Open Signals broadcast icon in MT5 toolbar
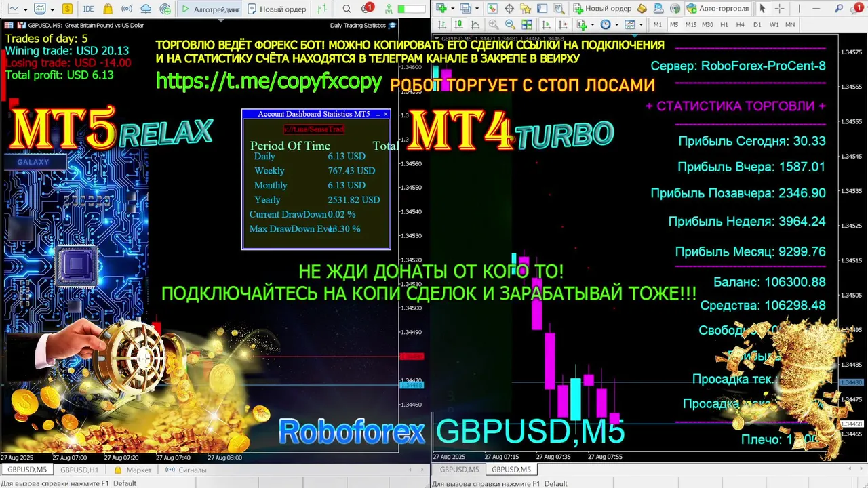The width and height of the screenshot is (868, 488). coord(127,9)
